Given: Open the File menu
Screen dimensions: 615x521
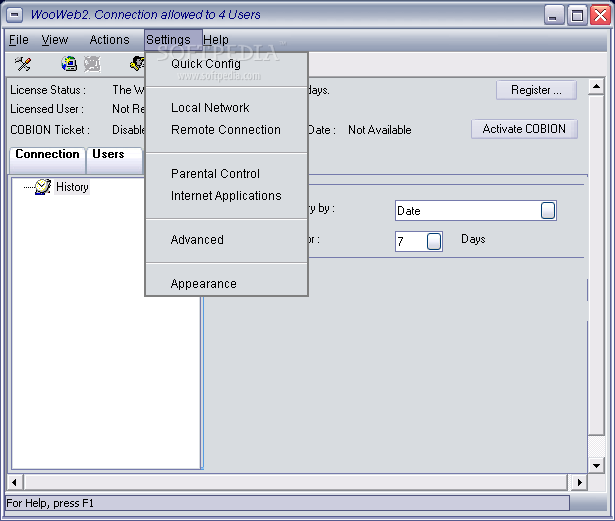Looking at the screenshot, I should coord(19,40).
